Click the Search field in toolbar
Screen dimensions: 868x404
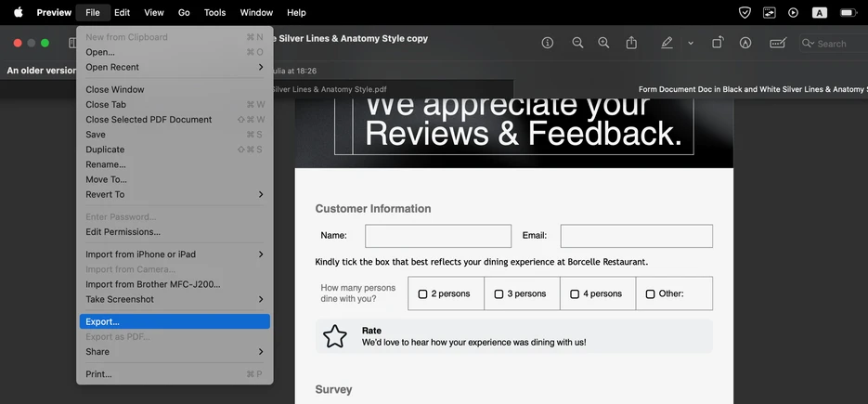click(x=834, y=44)
